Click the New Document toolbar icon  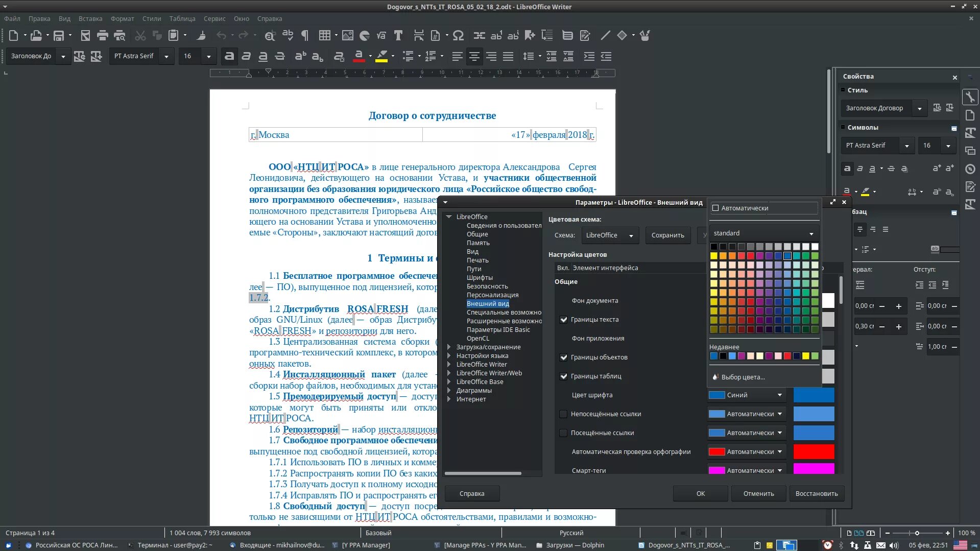point(13,35)
